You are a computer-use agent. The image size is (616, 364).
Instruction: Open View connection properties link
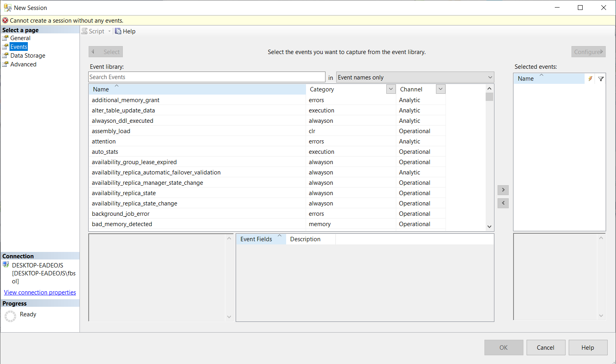[40, 292]
